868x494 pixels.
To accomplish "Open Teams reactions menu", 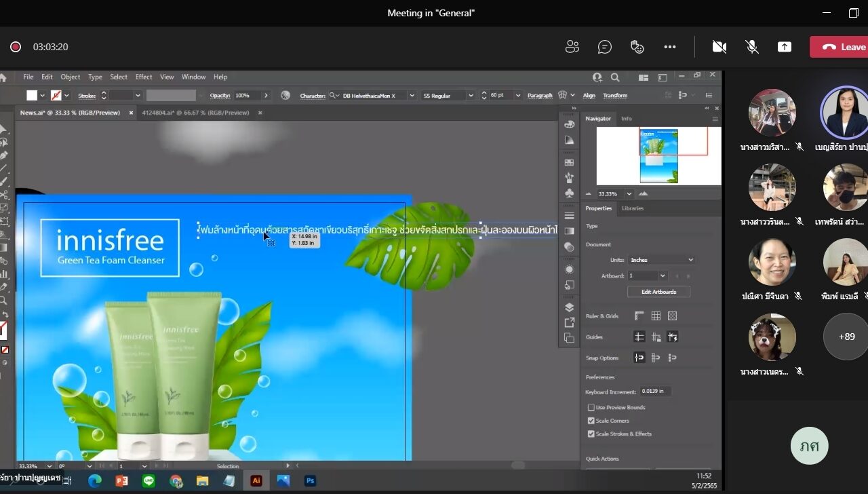I will (637, 47).
